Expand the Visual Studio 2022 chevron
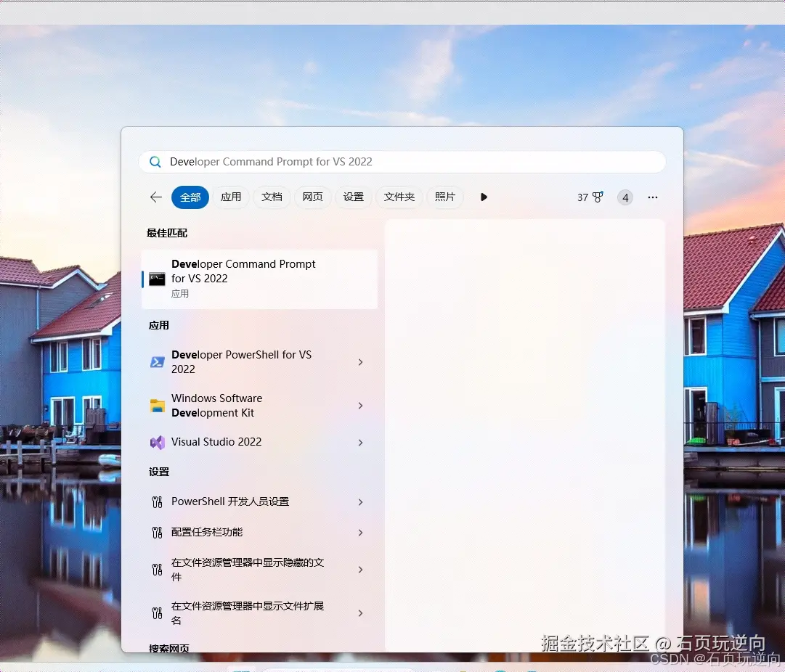This screenshot has height=672, width=785. pos(360,443)
